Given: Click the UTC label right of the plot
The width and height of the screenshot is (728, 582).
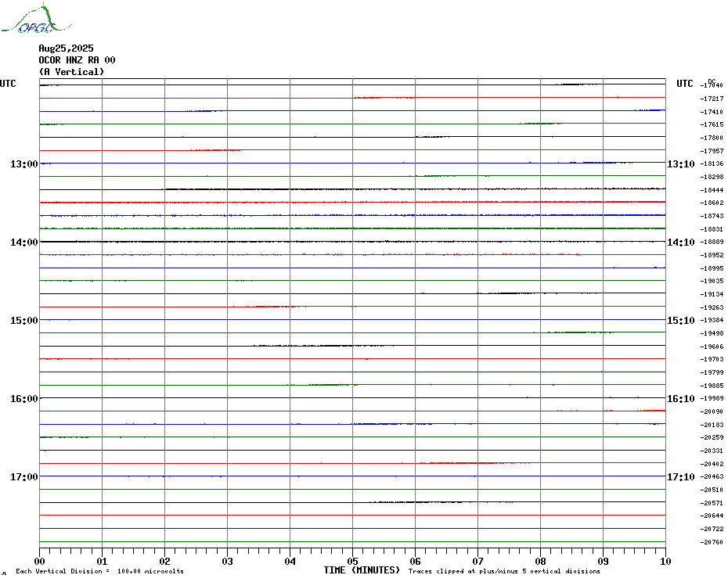Looking at the screenshot, I should click(684, 84).
